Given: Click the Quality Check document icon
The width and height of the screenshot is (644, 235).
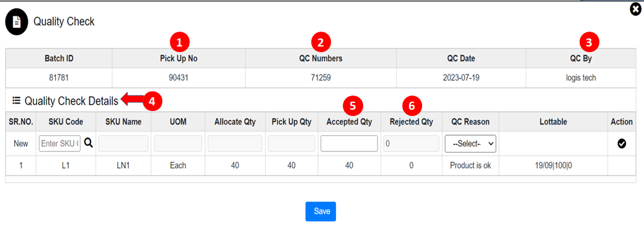Looking at the screenshot, I should pyautogui.click(x=17, y=22).
